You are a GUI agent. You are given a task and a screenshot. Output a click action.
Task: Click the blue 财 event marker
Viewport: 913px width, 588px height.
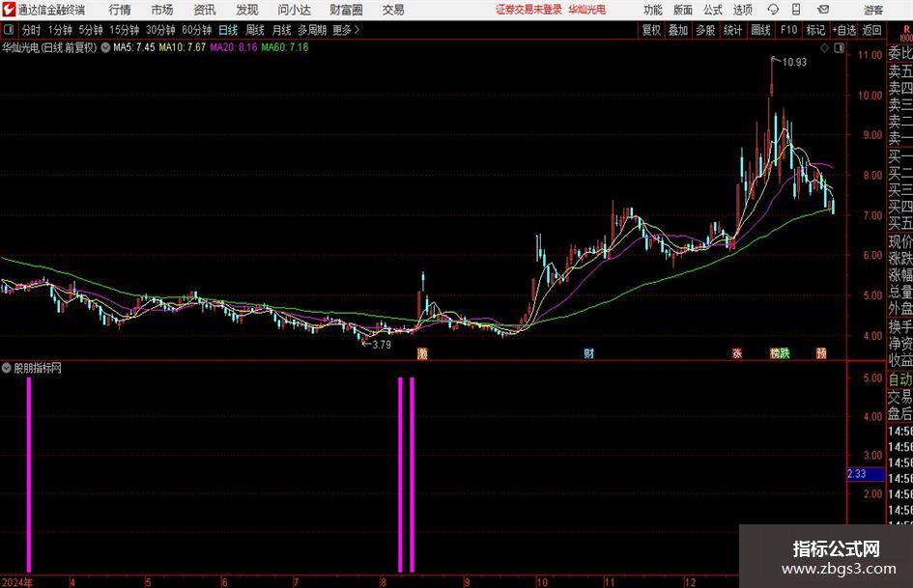click(x=588, y=352)
